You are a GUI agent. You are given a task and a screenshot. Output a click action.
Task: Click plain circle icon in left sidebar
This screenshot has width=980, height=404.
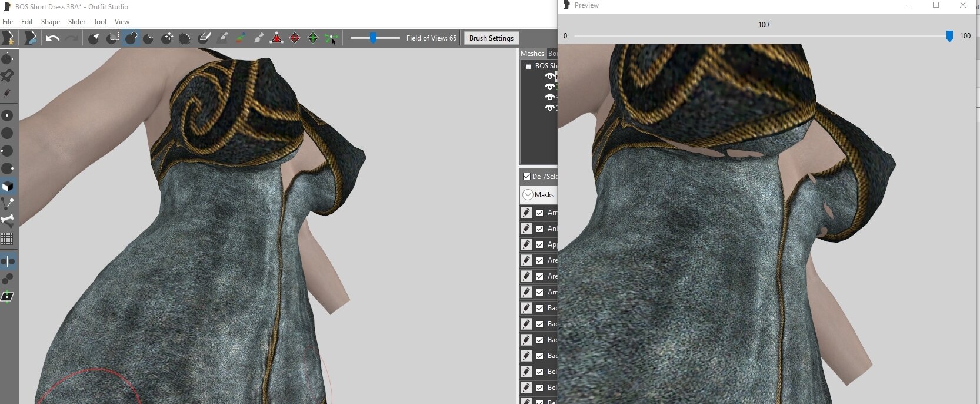tap(8, 133)
